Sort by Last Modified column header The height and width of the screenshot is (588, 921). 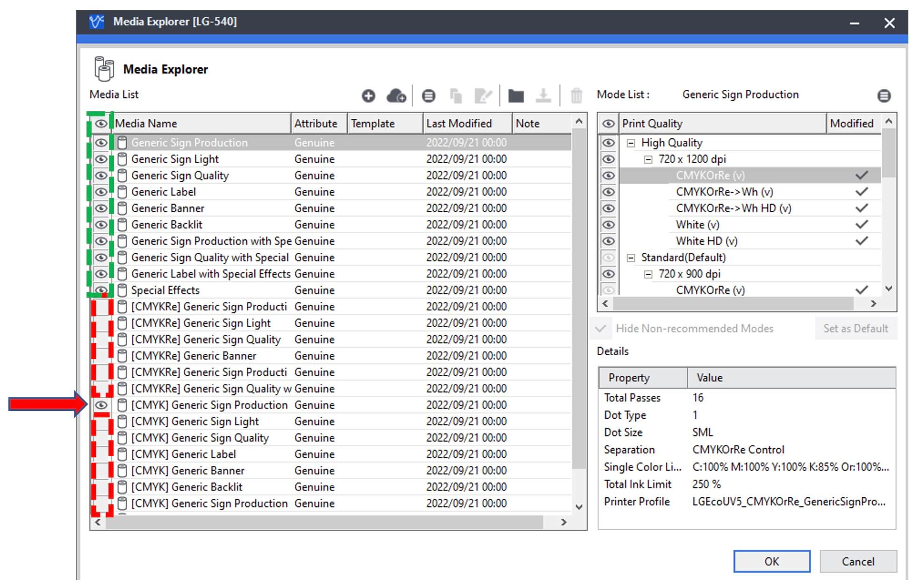coord(468,123)
